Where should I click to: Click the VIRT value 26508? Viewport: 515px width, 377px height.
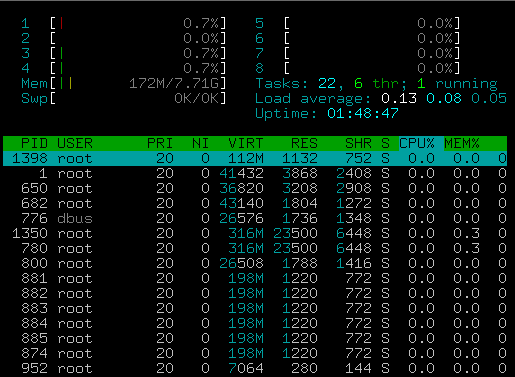pyautogui.click(x=242, y=263)
